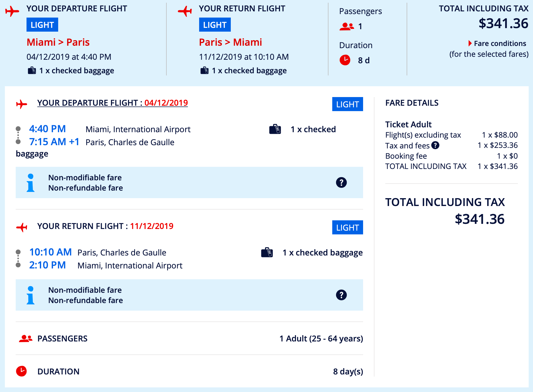The height and width of the screenshot is (392, 533).
Task: Expand the Fare conditions link
Action: (500, 44)
